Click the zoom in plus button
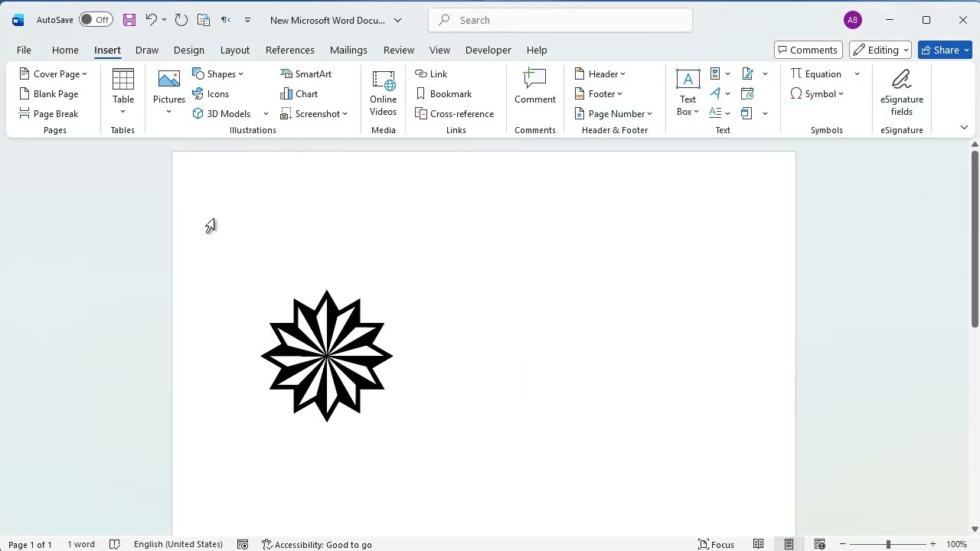This screenshot has width=980, height=551. pos(933,544)
